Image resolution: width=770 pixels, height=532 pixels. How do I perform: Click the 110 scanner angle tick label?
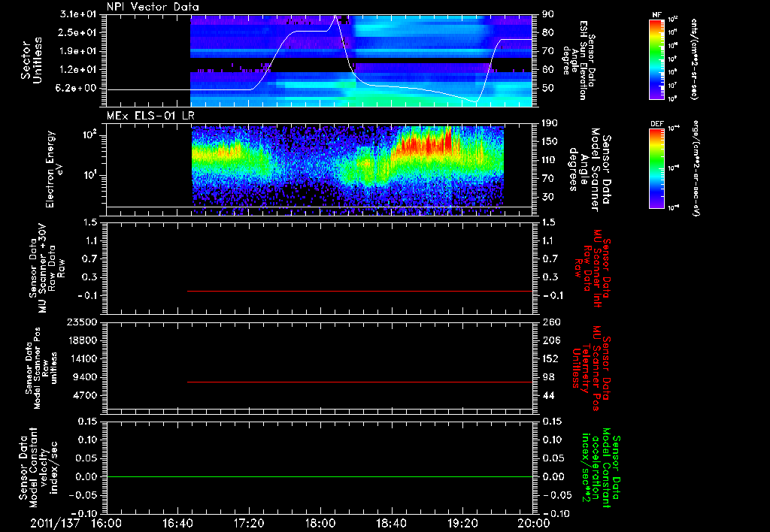point(550,160)
